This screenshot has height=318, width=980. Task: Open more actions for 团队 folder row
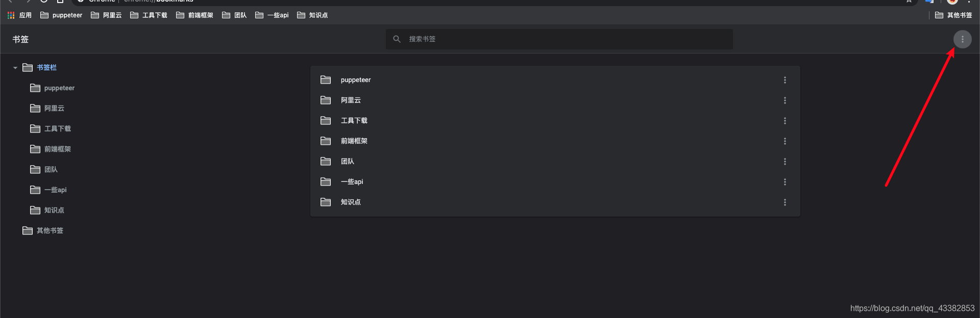tap(785, 162)
